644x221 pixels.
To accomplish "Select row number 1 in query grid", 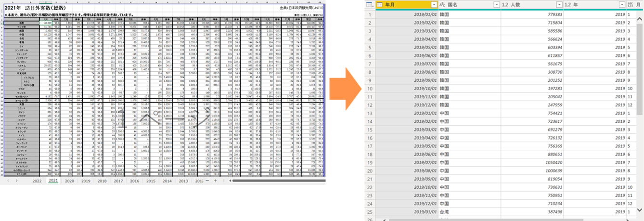I will coord(370,14).
